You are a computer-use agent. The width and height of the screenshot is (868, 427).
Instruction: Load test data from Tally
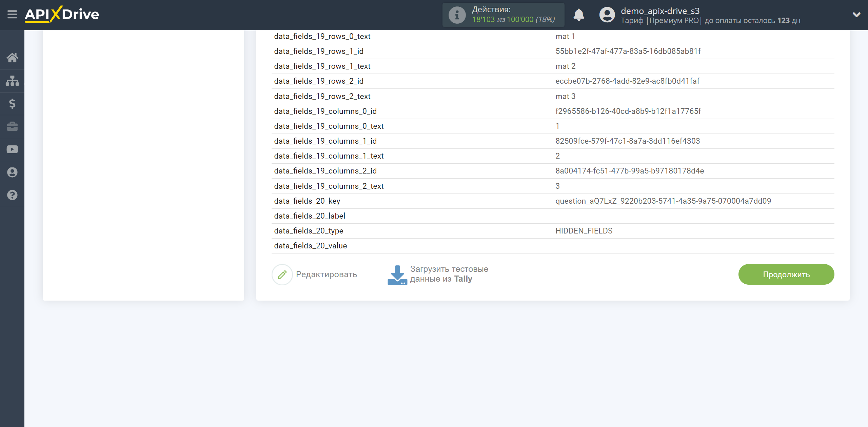coord(449,274)
